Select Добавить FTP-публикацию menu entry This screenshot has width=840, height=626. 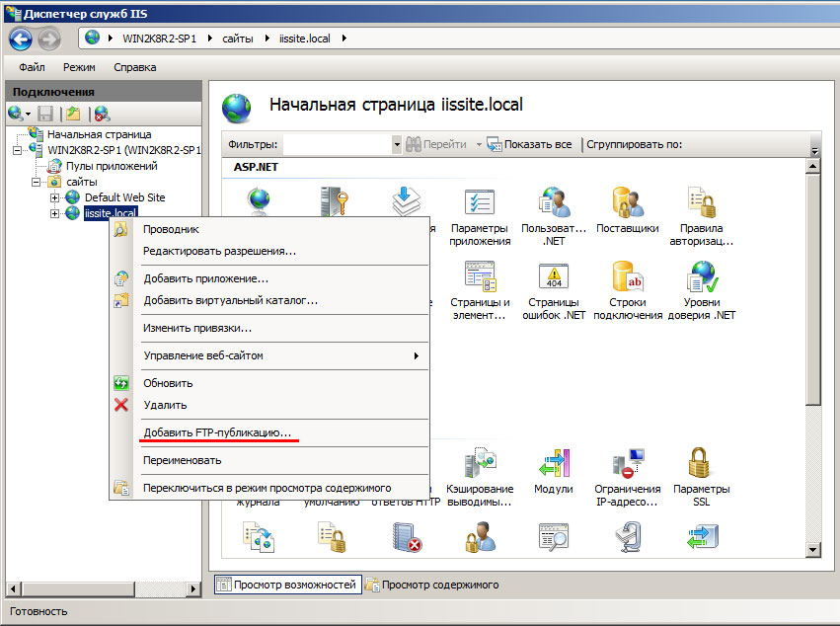[x=217, y=432]
